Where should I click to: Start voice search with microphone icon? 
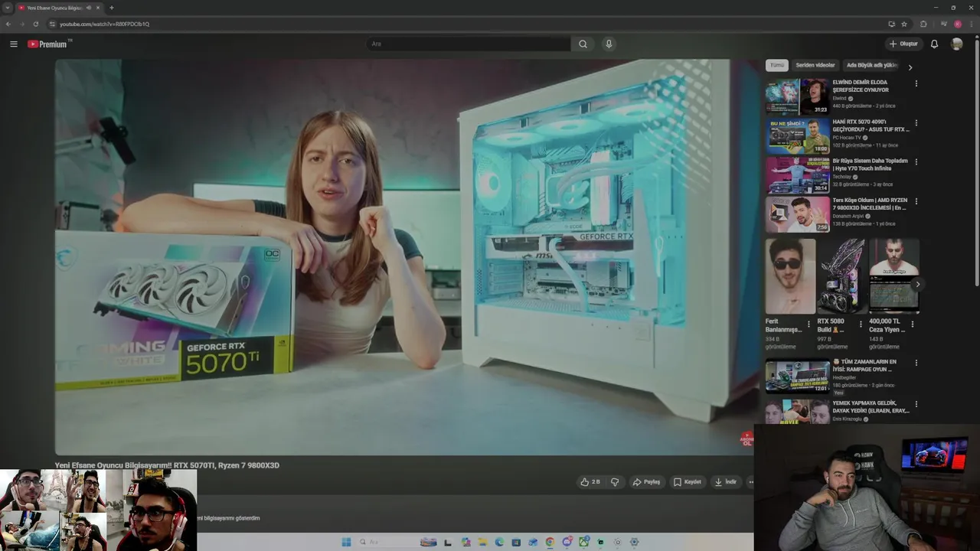pyautogui.click(x=609, y=44)
